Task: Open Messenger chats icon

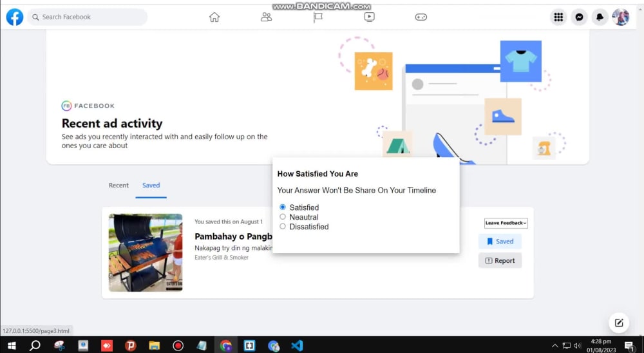Action: pos(579,17)
